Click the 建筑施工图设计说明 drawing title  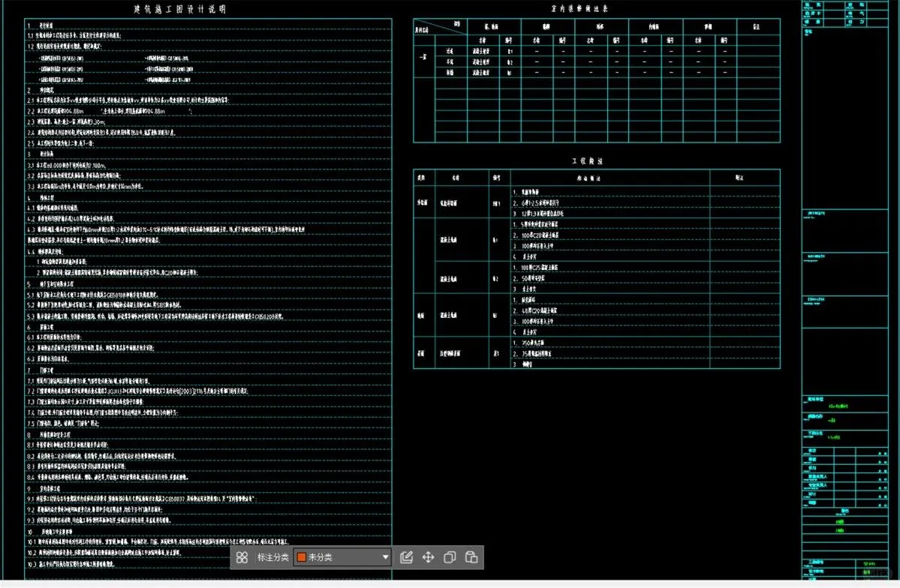[180, 9]
